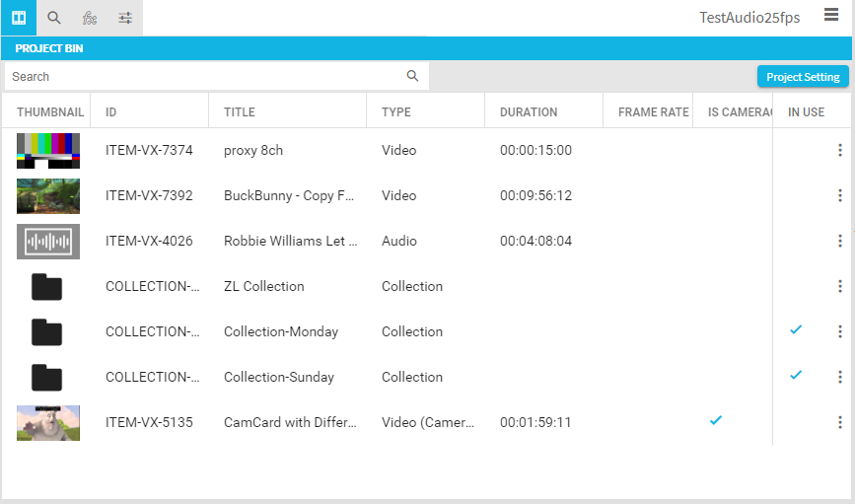Click the Project Setting button
The width and height of the screenshot is (855, 504).
tap(803, 77)
